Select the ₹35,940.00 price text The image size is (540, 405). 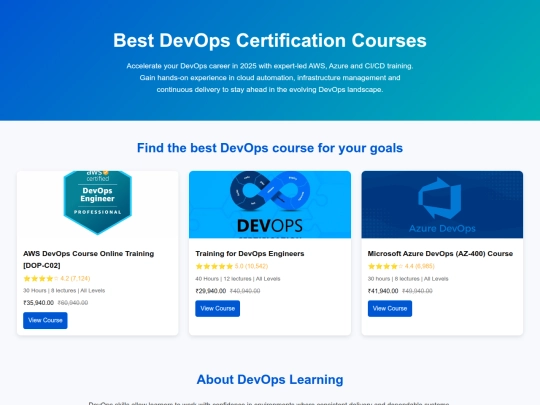click(39, 303)
